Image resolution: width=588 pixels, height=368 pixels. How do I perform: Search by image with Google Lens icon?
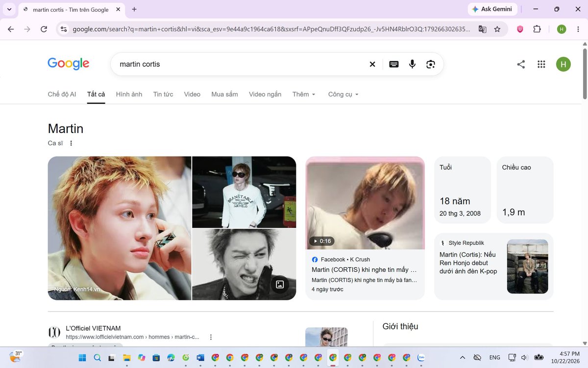point(431,64)
